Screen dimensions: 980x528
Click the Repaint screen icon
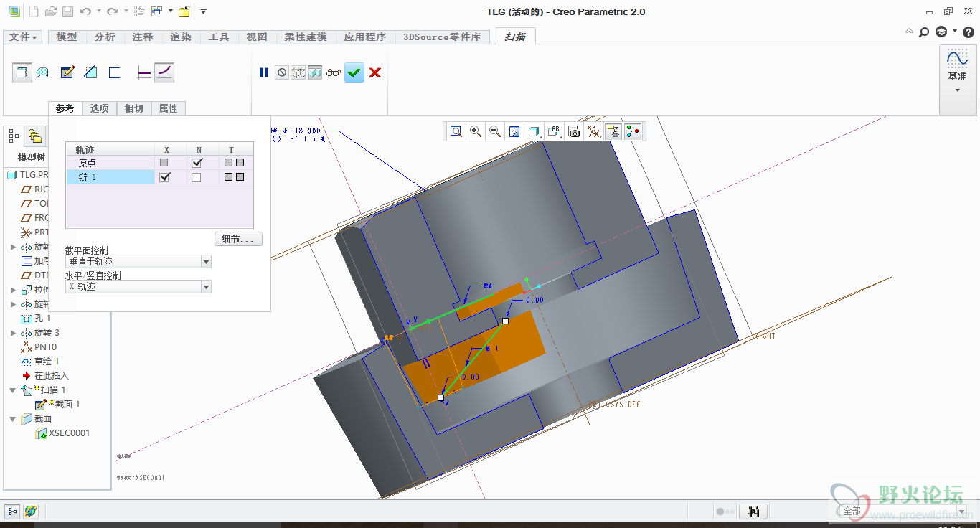coord(514,131)
